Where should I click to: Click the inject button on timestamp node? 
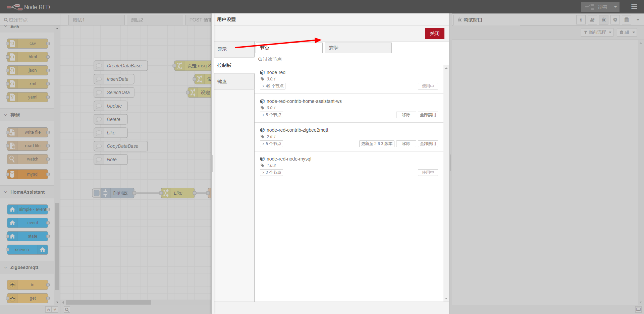97,193
